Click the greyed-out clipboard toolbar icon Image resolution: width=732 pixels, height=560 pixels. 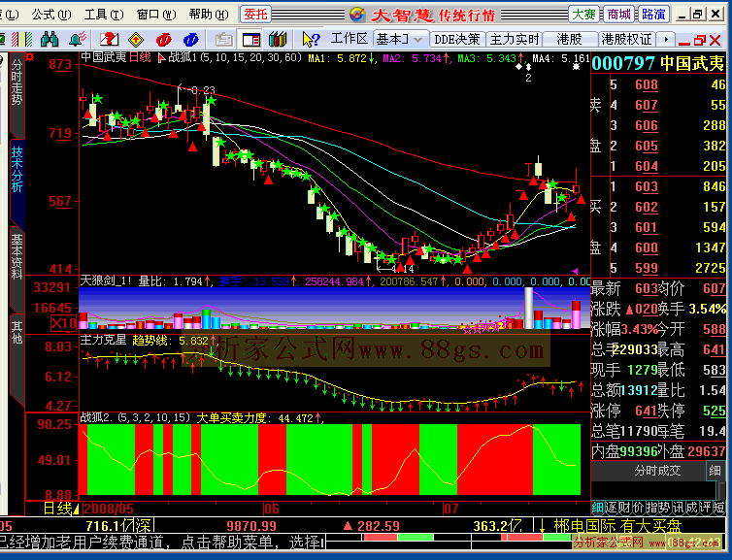coord(223,40)
